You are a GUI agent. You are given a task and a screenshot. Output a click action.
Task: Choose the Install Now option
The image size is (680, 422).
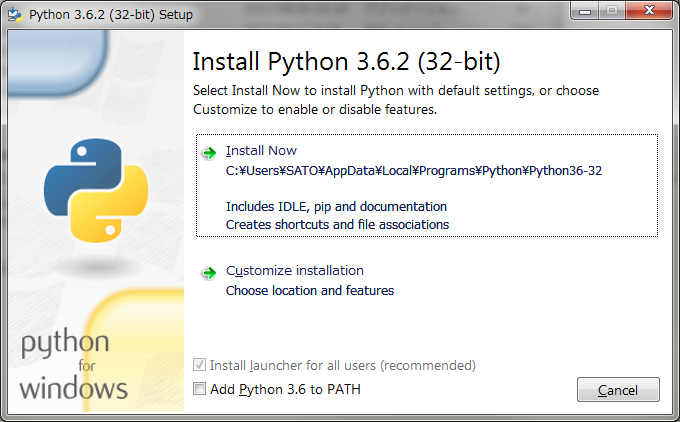[x=262, y=150]
